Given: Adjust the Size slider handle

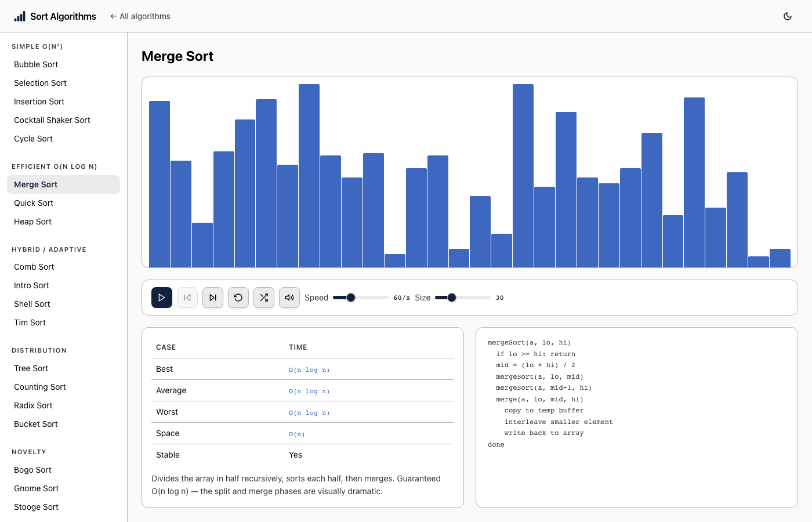Looking at the screenshot, I should pyautogui.click(x=452, y=298).
